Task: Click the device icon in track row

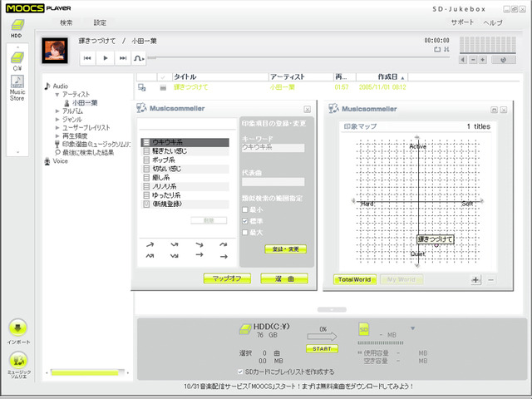Action: pos(142,87)
